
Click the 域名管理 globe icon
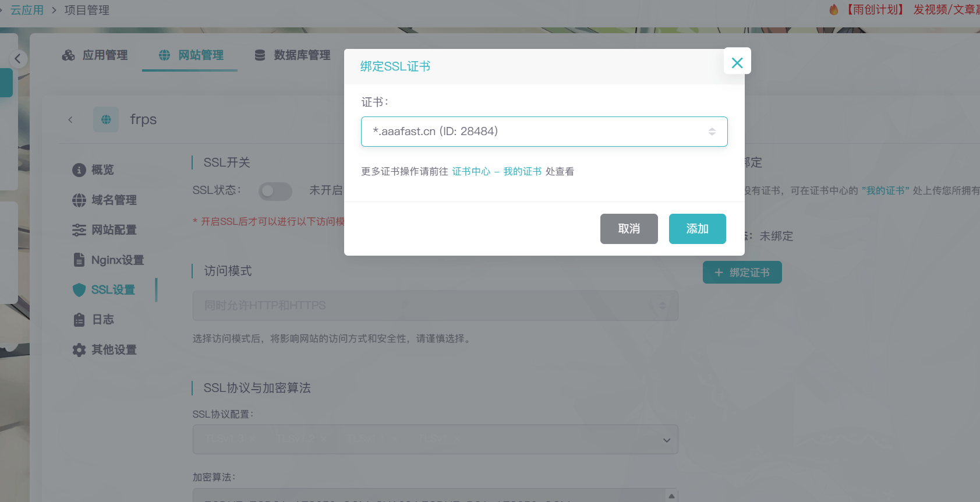click(79, 200)
